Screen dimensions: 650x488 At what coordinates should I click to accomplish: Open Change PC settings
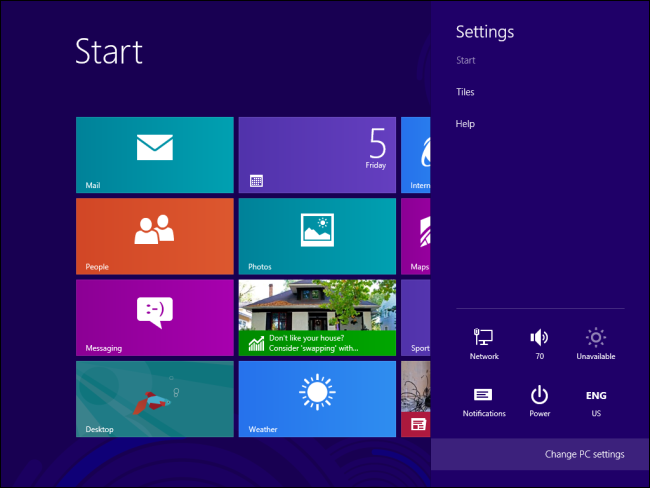(x=584, y=454)
